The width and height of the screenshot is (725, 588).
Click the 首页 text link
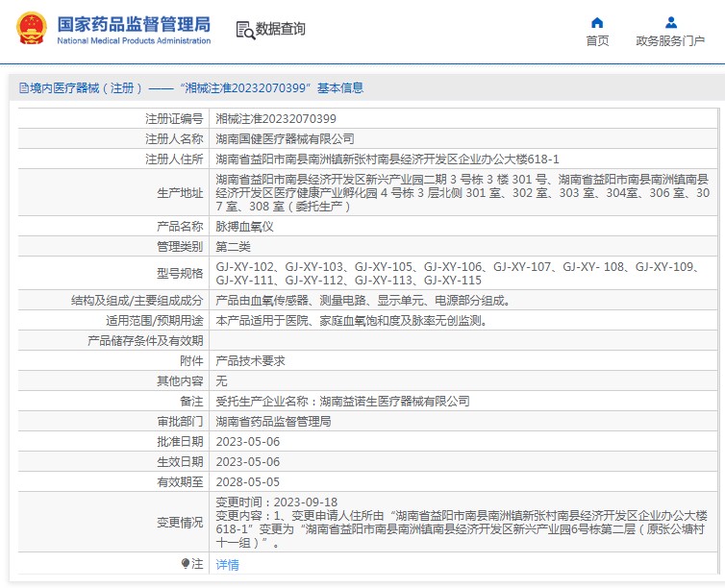tap(597, 41)
